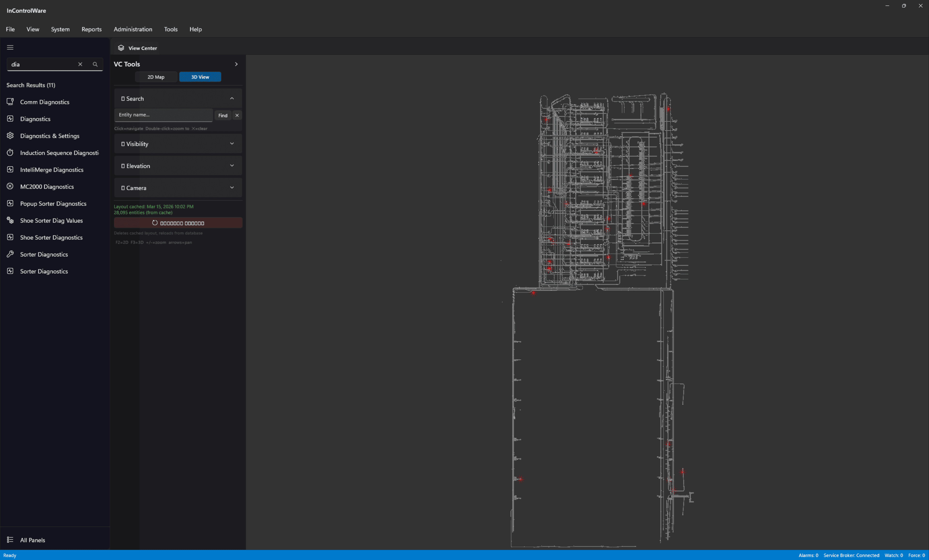Open the View menu
The width and height of the screenshot is (929, 560).
(33, 29)
